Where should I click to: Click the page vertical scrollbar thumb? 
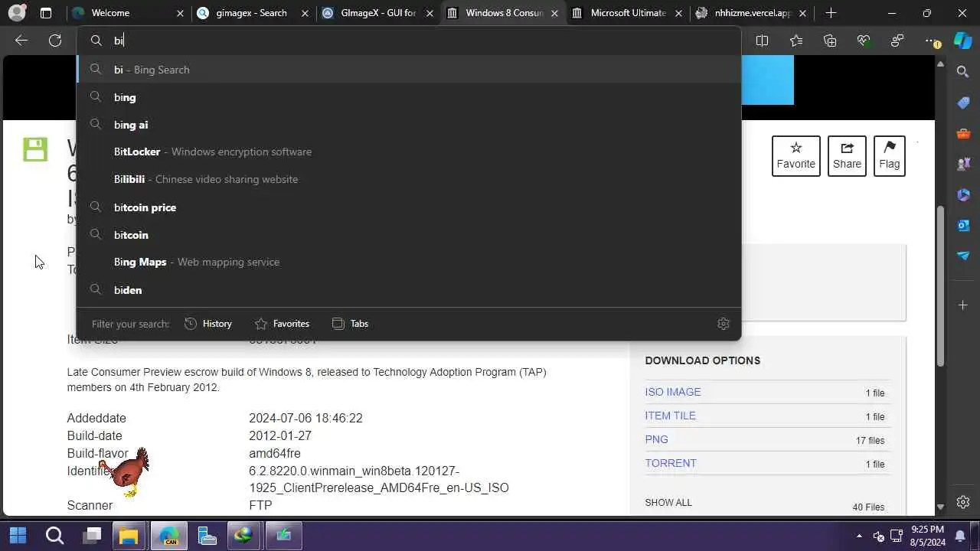click(941, 286)
